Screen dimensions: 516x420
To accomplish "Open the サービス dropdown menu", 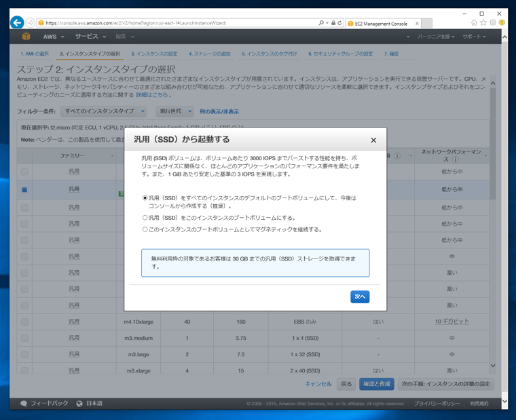I will [90, 37].
